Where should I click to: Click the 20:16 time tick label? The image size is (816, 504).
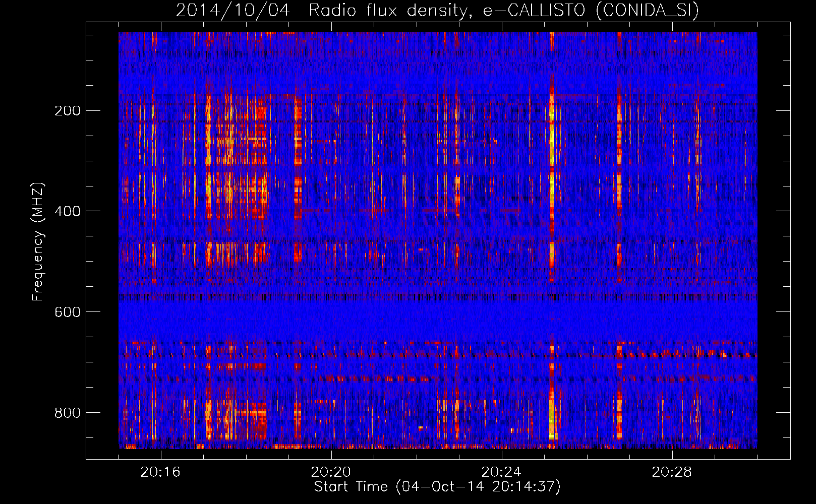pos(160,472)
